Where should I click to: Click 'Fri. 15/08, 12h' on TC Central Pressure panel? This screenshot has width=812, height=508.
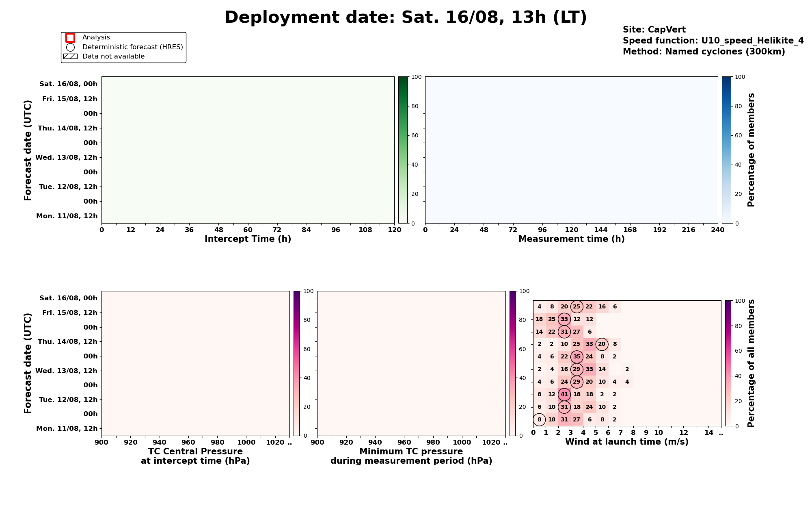(70, 313)
